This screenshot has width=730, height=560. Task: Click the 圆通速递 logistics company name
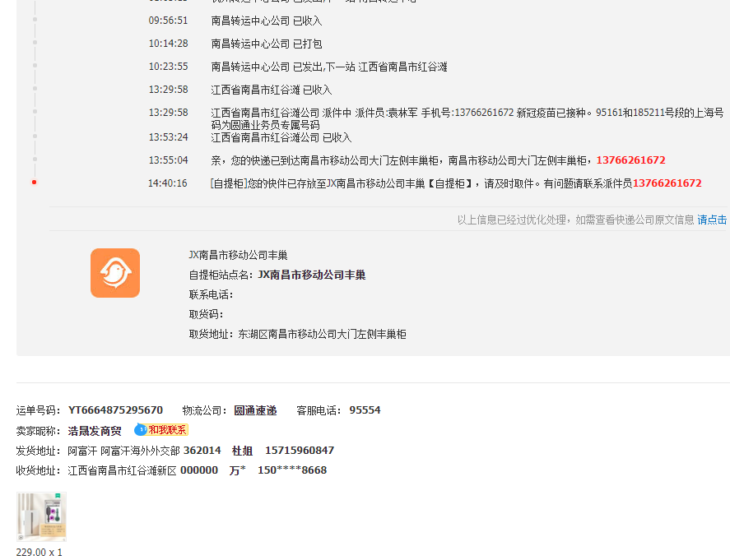coord(255,410)
